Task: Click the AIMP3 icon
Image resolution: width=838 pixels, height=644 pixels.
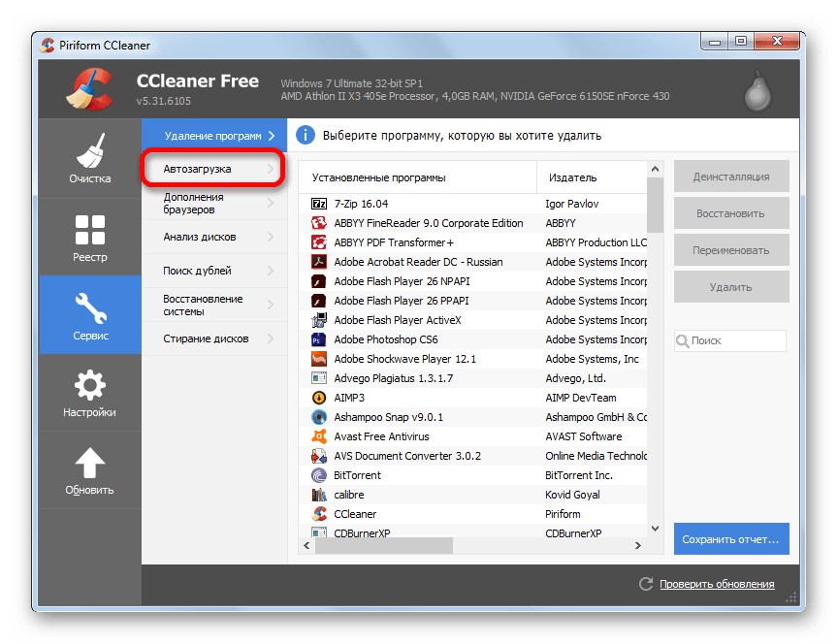Action: pyautogui.click(x=319, y=398)
